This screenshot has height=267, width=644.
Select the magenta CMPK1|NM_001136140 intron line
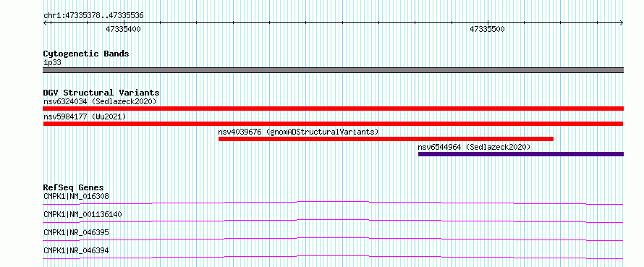[333, 221]
